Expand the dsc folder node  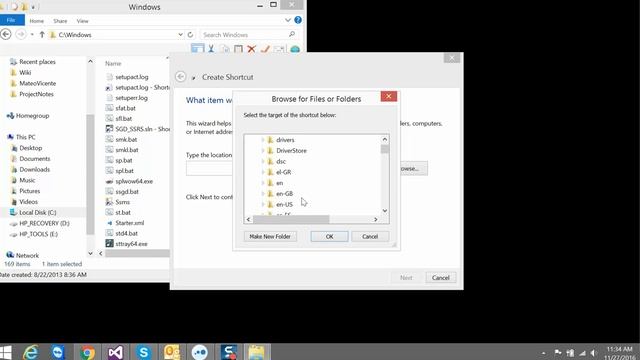click(263, 162)
